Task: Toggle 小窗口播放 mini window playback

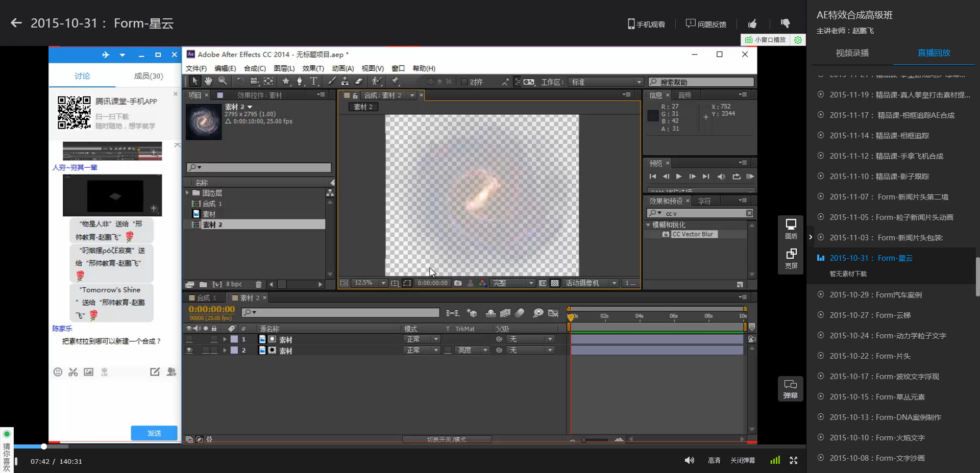Action: tap(766, 40)
